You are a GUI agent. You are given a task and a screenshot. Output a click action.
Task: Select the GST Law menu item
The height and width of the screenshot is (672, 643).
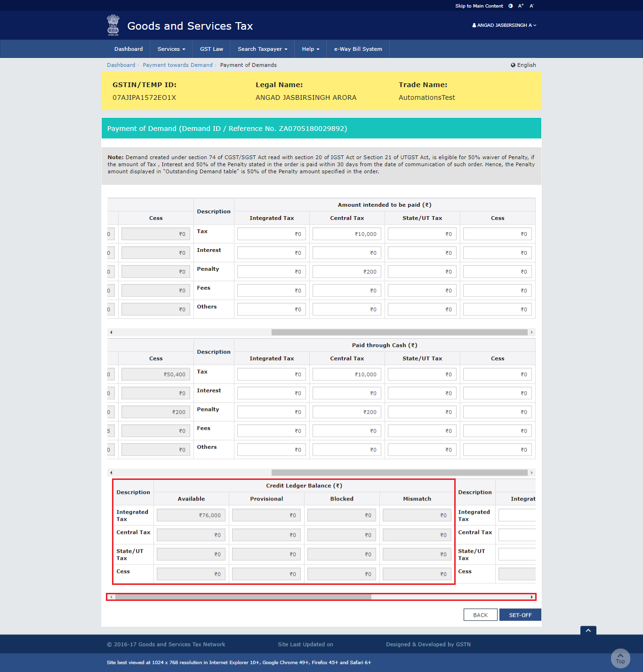click(211, 49)
